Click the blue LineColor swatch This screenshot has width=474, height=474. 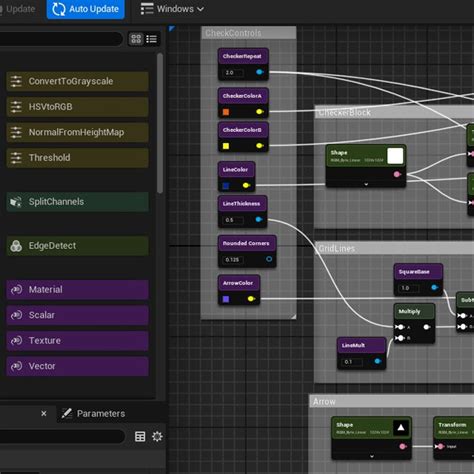[x=226, y=186]
